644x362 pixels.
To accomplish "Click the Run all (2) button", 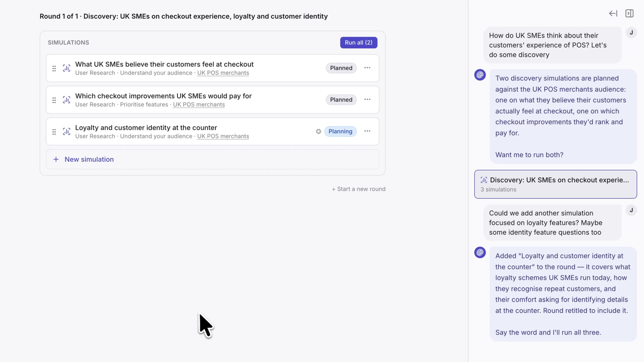I will (x=359, y=42).
